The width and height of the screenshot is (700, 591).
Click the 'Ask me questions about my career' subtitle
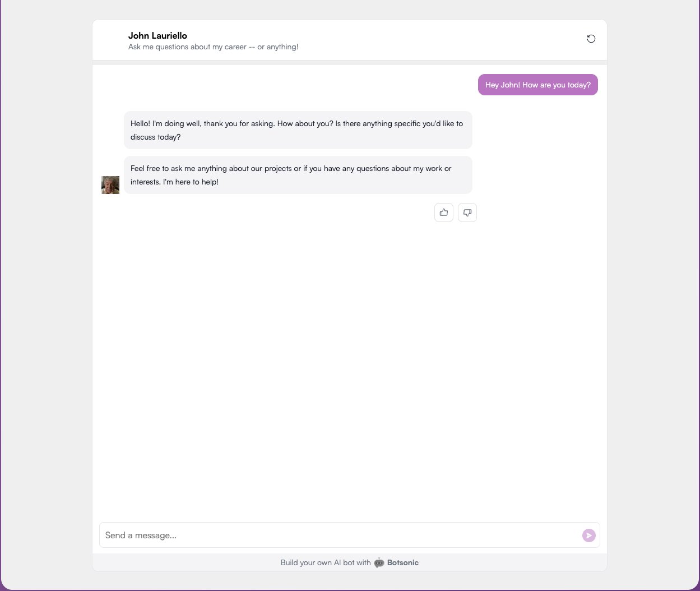click(213, 47)
